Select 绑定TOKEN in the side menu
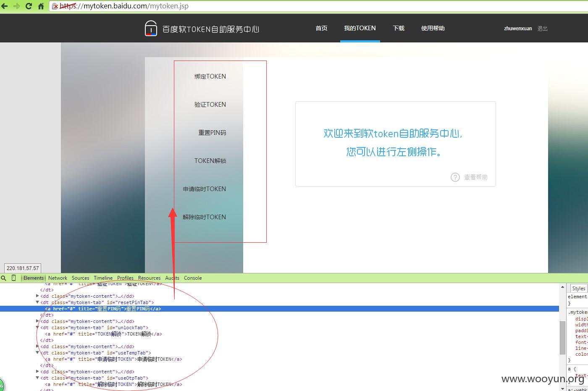 pyautogui.click(x=210, y=76)
